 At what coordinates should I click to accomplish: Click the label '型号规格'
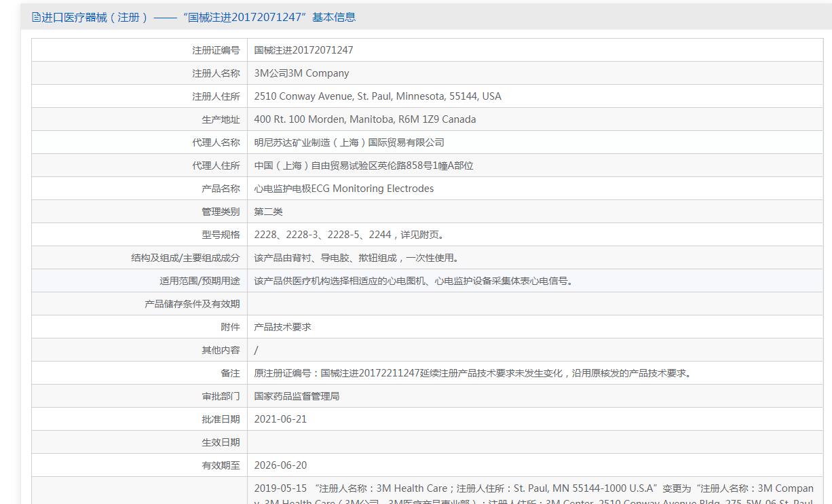click(221, 235)
